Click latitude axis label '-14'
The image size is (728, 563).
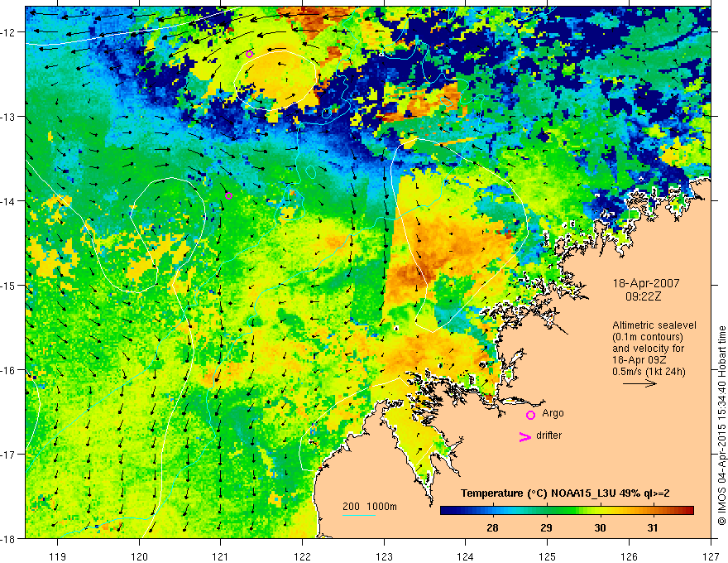pos(8,201)
